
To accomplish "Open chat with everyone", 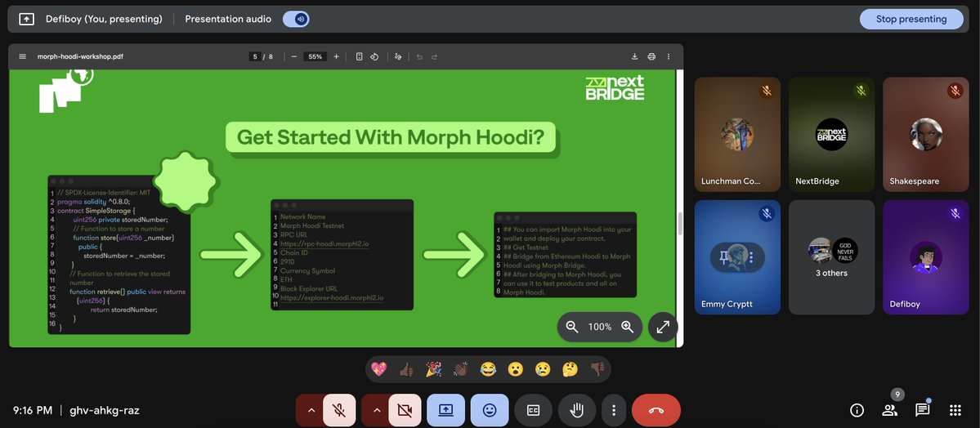I will [x=922, y=411].
